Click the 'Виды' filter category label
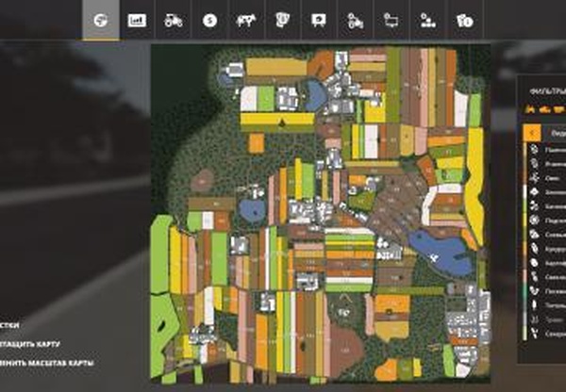The width and height of the screenshot is (566, 392). tap(558, 133)
